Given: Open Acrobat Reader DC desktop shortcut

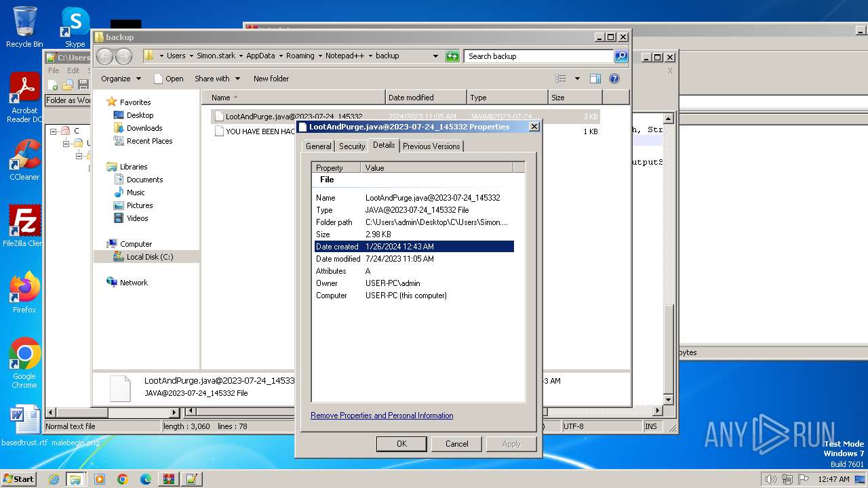Looking at the screenshot, I should [24, 98].
